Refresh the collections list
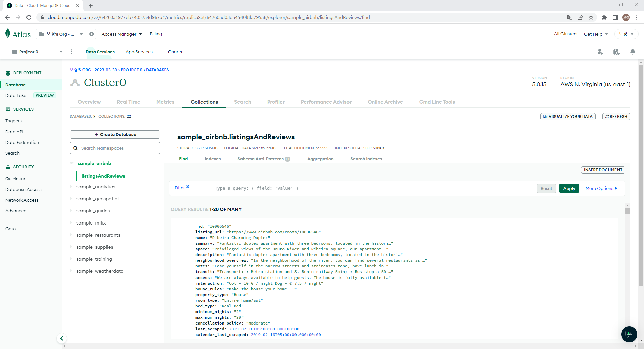The image size is (644, 349). [x=616, y=117]
